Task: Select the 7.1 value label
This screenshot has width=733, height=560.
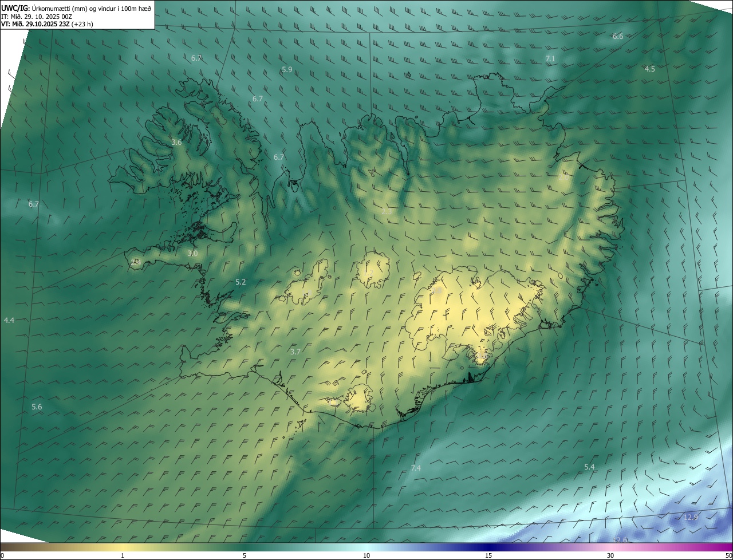Action: [550, 59]
